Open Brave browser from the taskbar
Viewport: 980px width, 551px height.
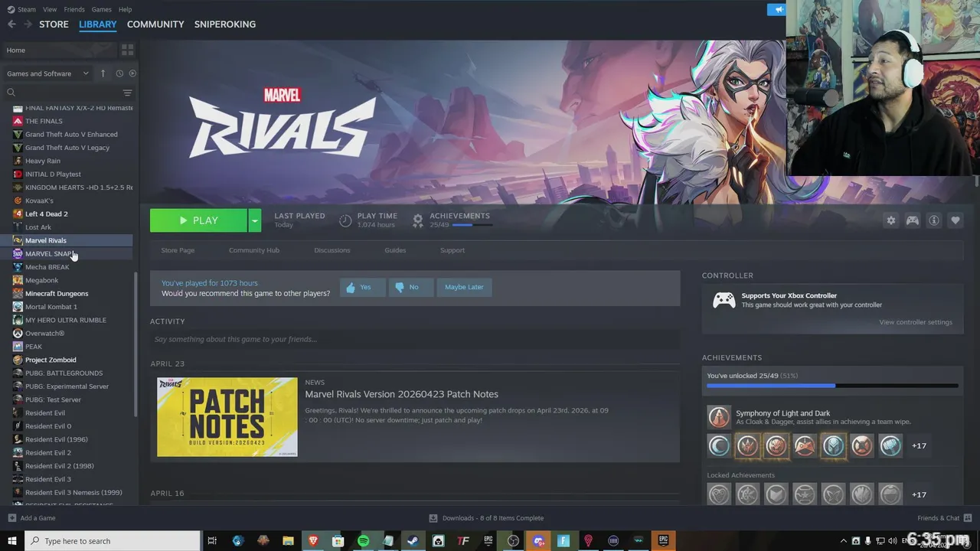tap(312, 541)
